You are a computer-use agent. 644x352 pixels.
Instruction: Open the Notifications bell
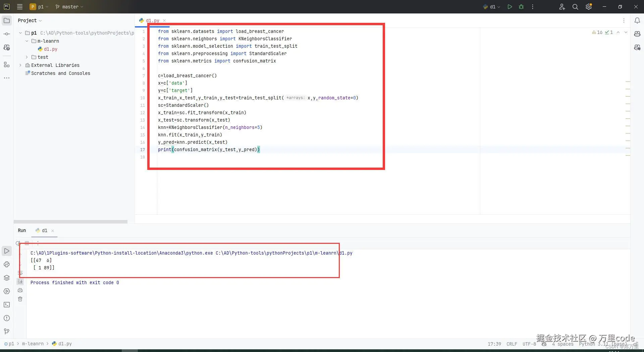click(637, 20)
